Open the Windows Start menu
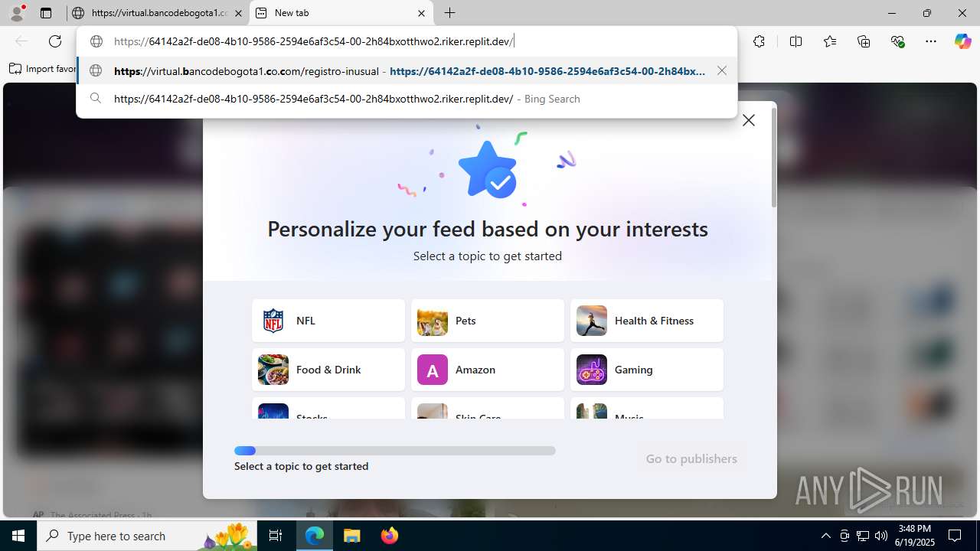 (x=18, y=536)
